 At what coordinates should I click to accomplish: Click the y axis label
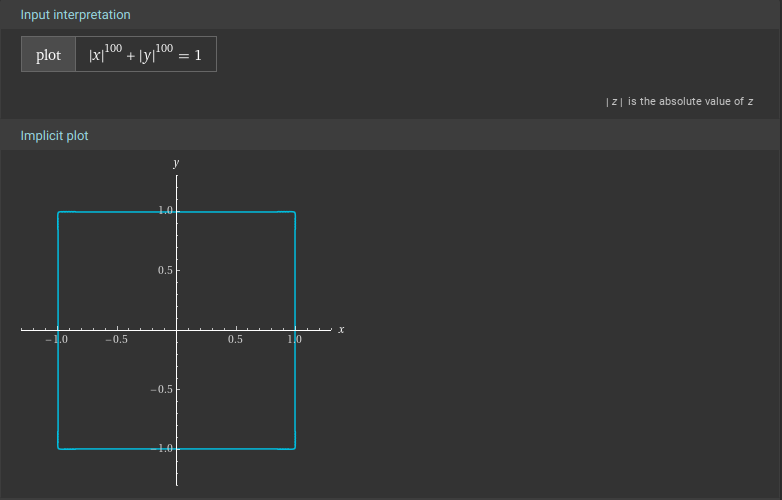pyautogui.click(x=176, y=163)
